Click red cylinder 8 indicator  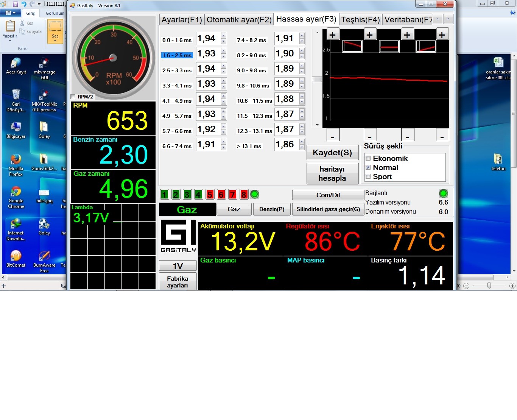tap(244, 195)
